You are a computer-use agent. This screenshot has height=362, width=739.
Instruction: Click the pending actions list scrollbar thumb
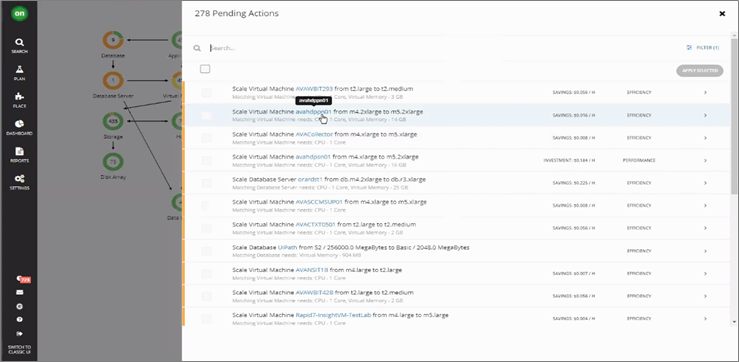pos(733,115)
